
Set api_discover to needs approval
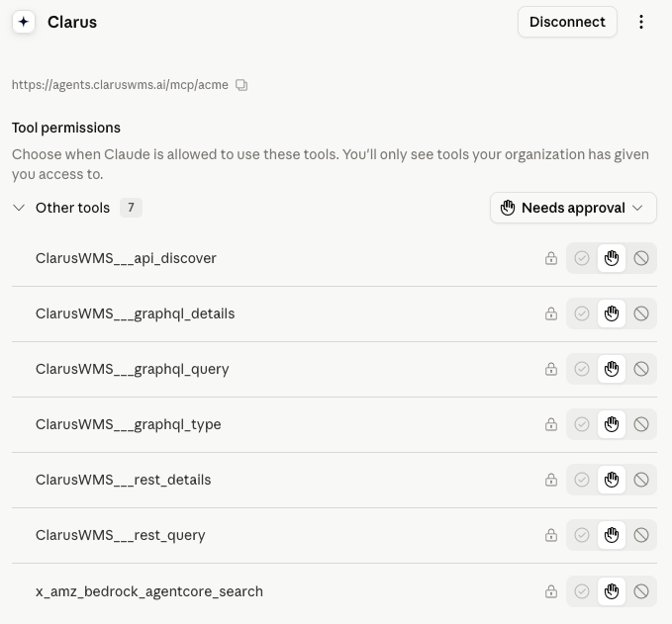click(612, 258)
